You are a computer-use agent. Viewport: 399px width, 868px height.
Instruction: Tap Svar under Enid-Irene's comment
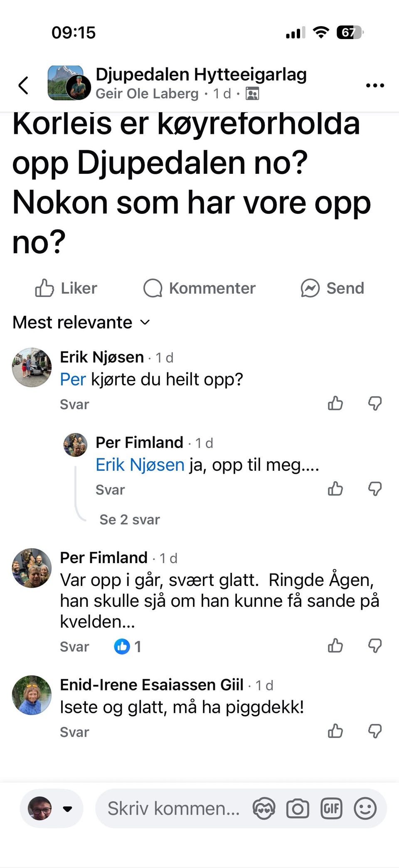tap(74, 732)
